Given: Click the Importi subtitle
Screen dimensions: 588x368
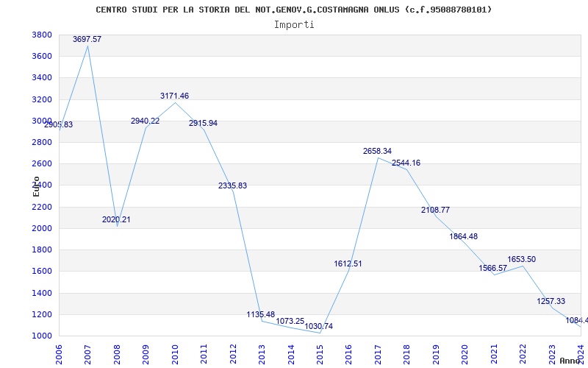Looking at the screenshot, I should (x=294, y=25).
